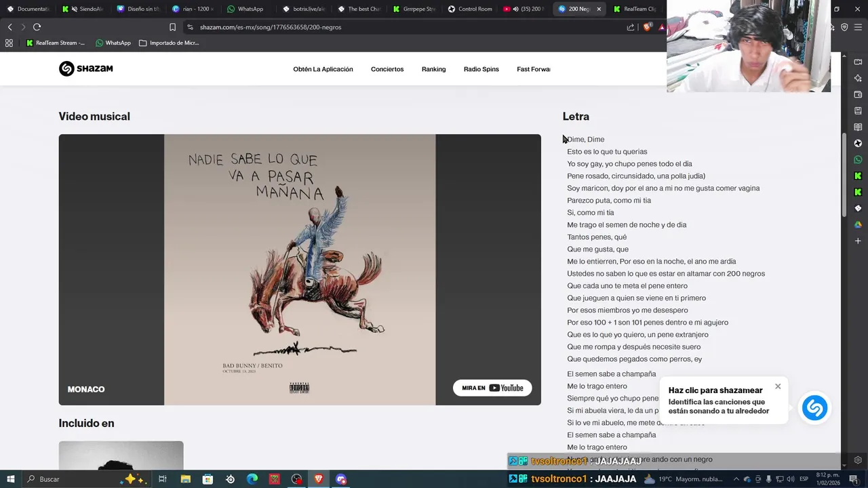868x488 pixels.
Task: Open File Explorer from the taskbar
Action: [x=185, y=479]
